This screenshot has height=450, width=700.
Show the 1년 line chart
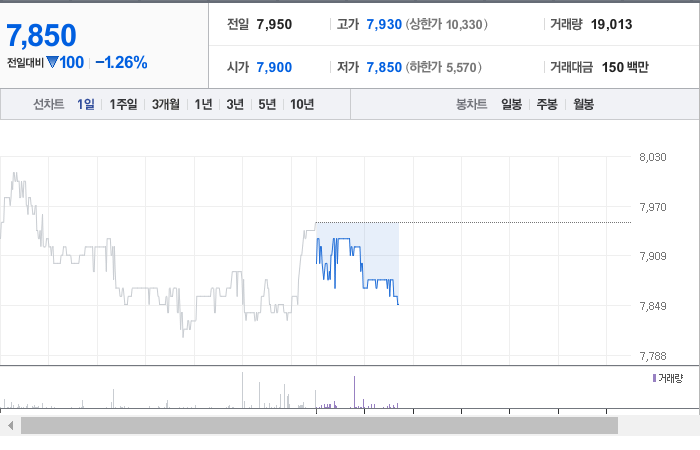(203, 104)
